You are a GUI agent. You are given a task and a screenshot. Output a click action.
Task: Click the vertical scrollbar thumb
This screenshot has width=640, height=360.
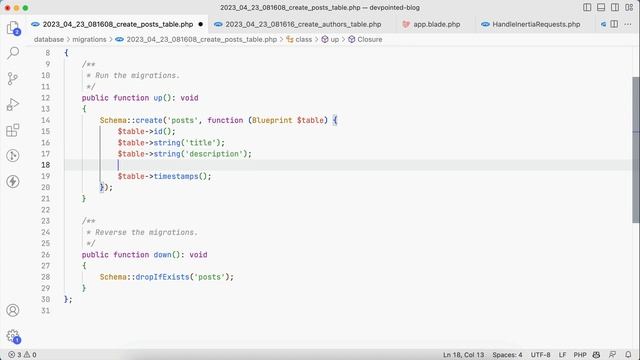(636, 150)
